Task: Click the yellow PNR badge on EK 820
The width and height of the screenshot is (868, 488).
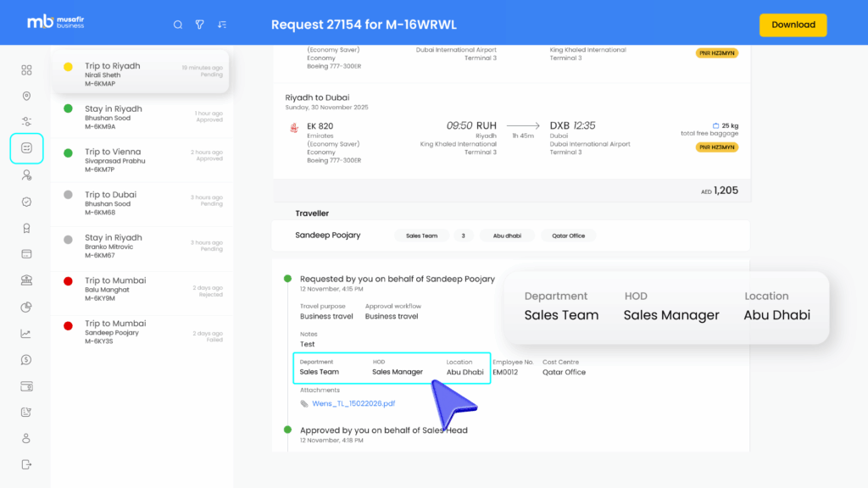Action: 716,147
